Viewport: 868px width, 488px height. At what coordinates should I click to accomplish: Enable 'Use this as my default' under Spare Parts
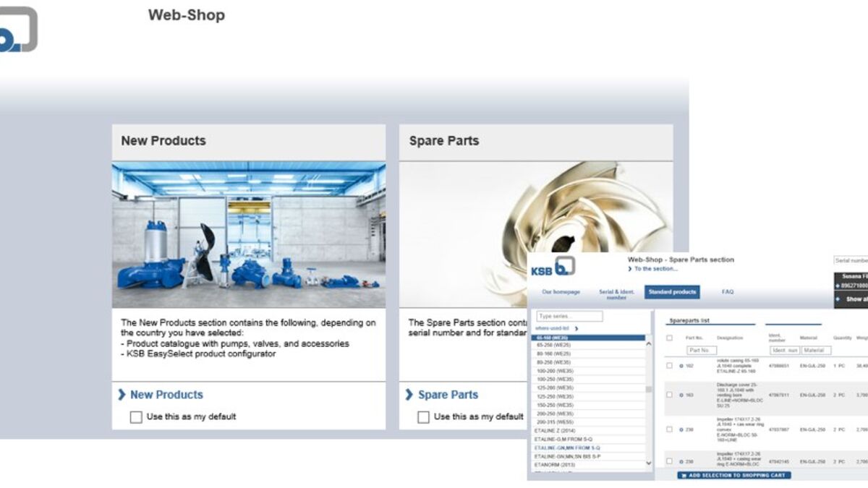423,417
